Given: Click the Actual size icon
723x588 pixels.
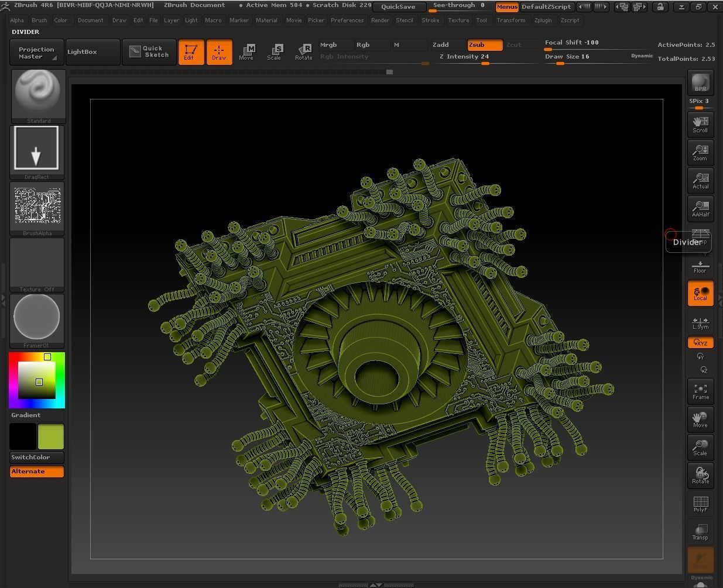Looking at the screenshot, I should (x=700, y=180).
